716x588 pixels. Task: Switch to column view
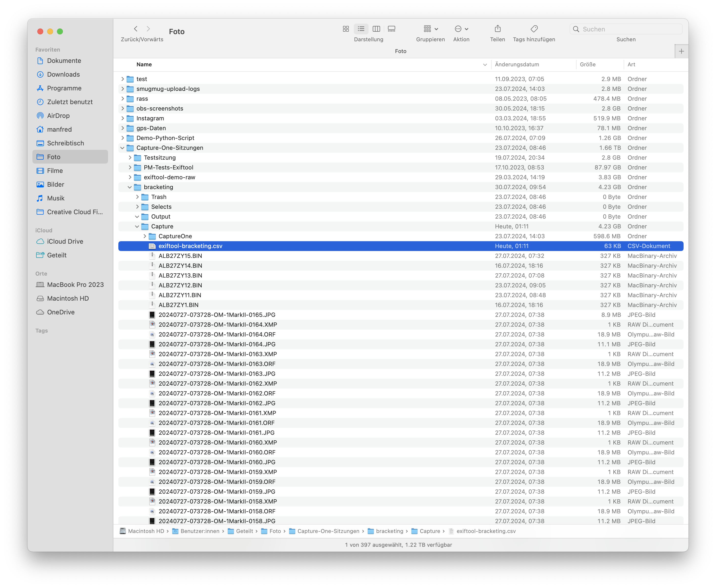click(x=376, y=29)
